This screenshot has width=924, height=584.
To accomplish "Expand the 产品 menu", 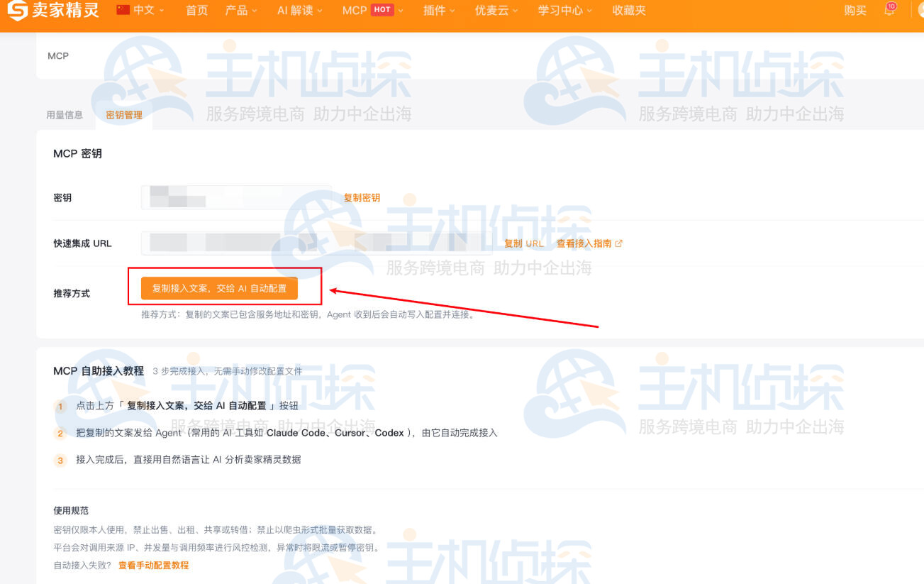I will click(x=241, y=11).
